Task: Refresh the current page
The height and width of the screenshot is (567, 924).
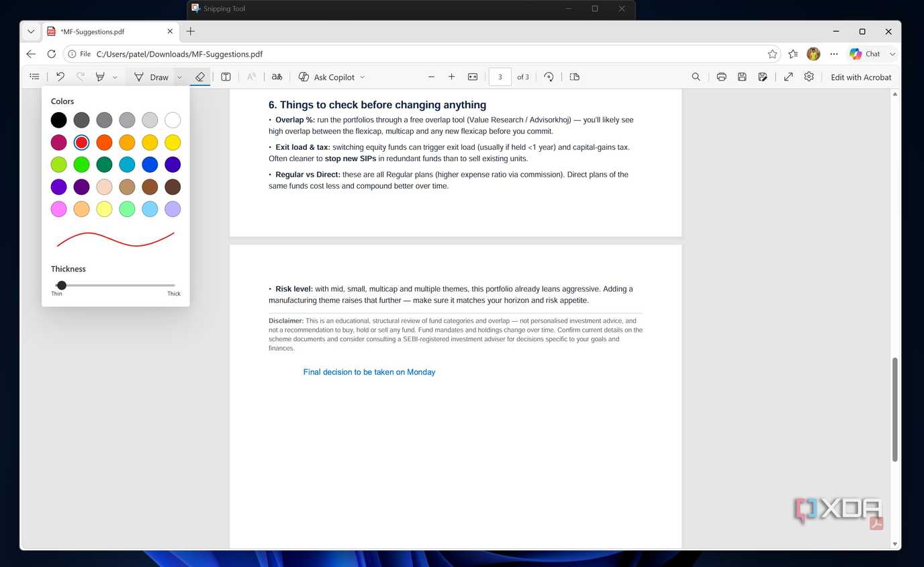Action: tap(51, 54)
